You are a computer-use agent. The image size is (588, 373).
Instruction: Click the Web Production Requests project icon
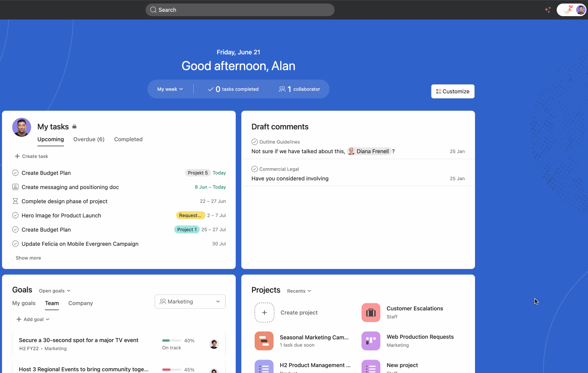pos(371,341)
